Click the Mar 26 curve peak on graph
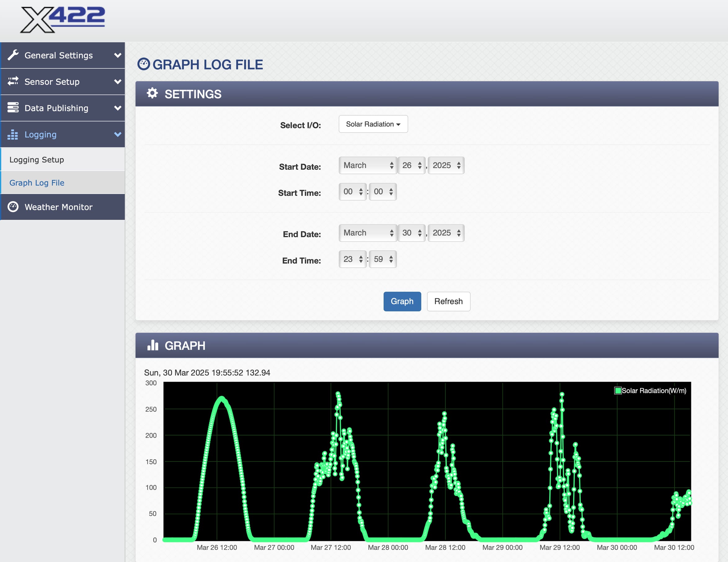The image size is (728, 562). click(222, 397)
